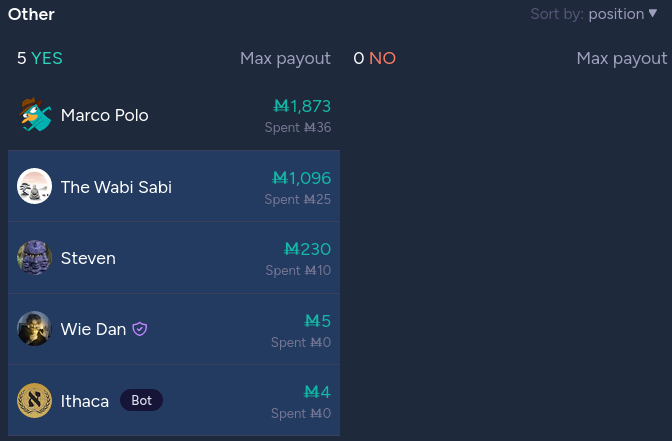Click Wie Dan's profile avatar
Image resolution: width=672 pixels, height=441 pixels.
coord(34,329)
